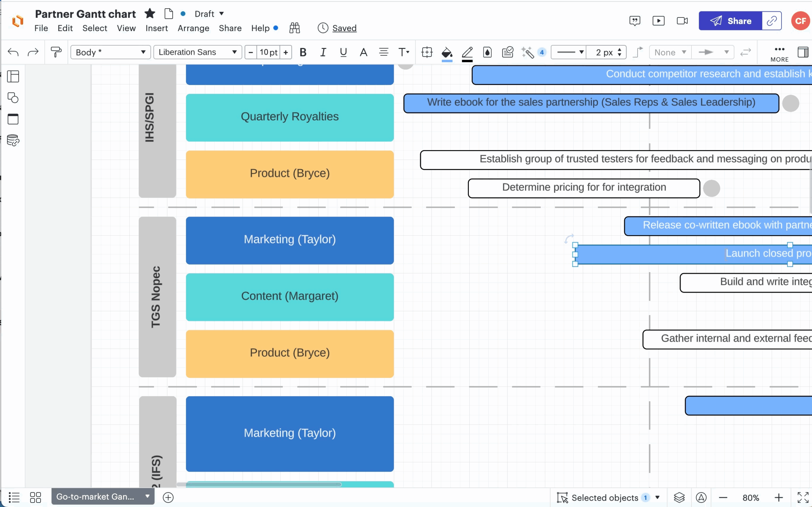
Task: Click the swap arrowheads icon
Action: click(745, 52)
